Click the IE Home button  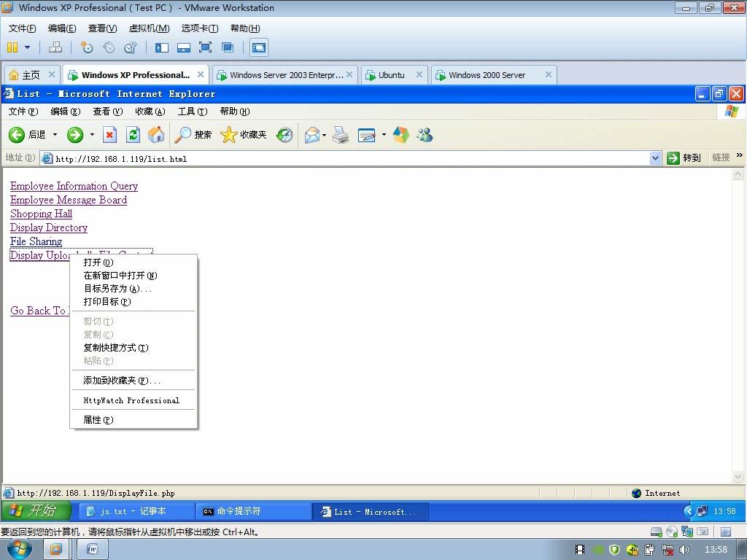point(156,135)
